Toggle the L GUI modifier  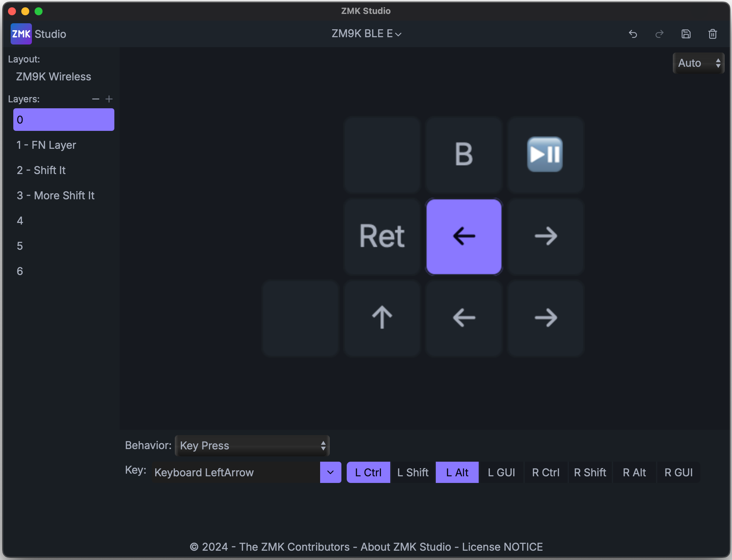click(x=501, y=472)
